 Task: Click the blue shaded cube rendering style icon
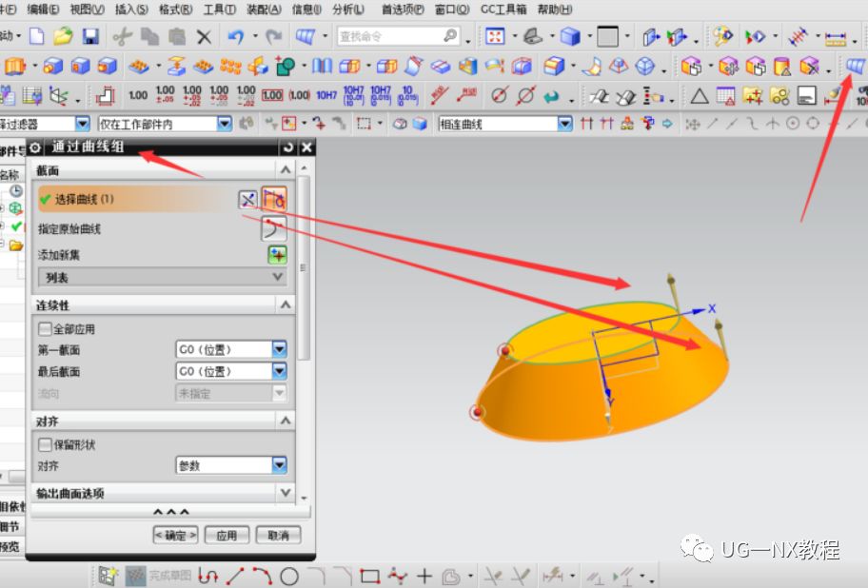pyautogui.click(x=569, y=37)
